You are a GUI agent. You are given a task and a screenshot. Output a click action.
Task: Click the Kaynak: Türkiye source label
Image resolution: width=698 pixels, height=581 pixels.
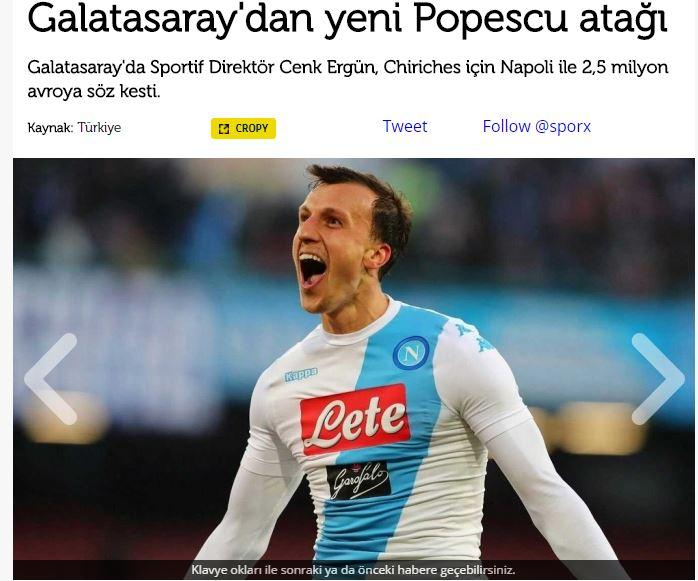pyautogui.click(x=74, y=128)
